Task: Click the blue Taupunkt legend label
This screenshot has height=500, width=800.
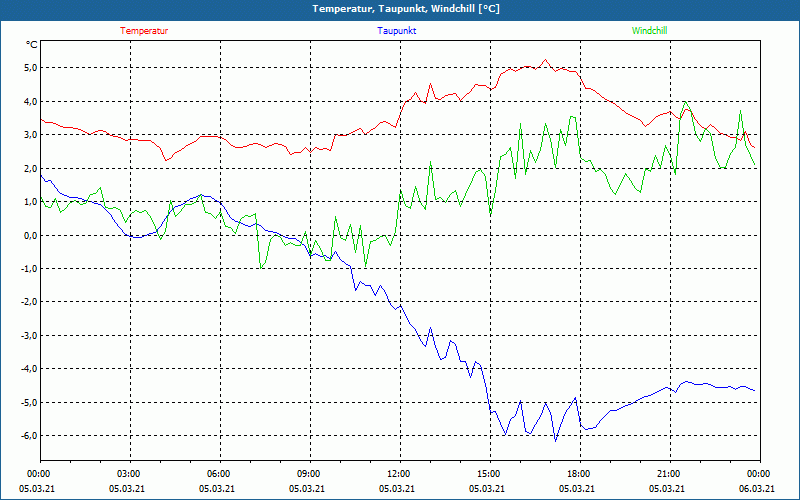Action: 396,31
